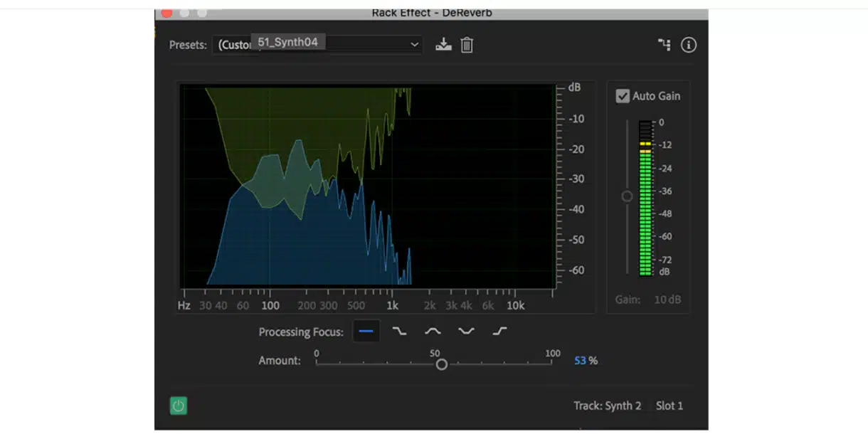The height and width of the screenshot is (434, 868).
Task: Delete preset using the trash icon
Action: coord(467,45)
